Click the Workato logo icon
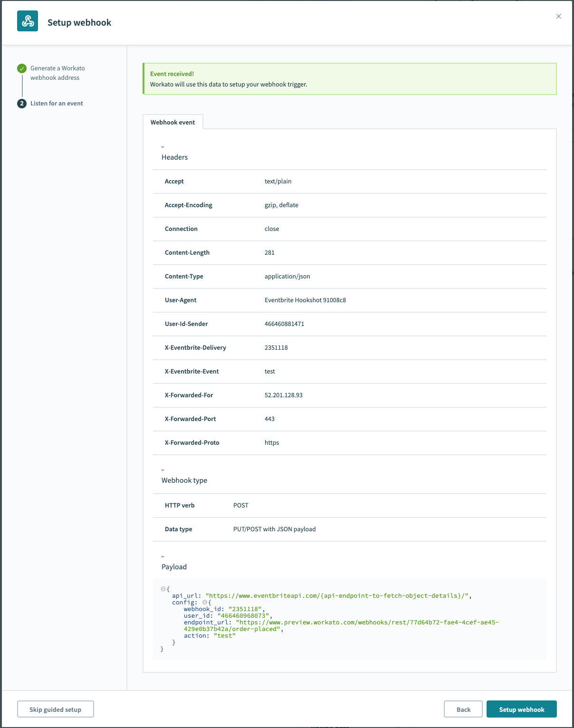 pyautogui.click(x=28, y=21)
